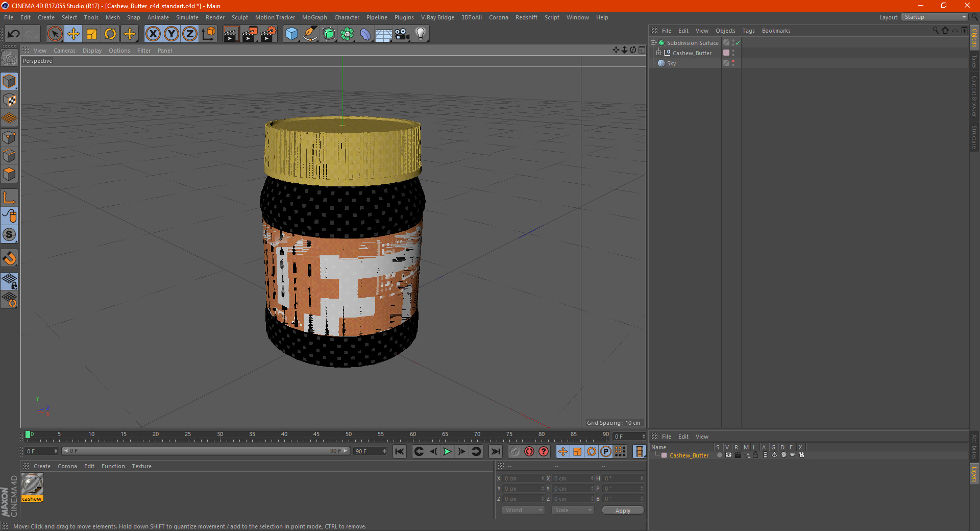This screenshot has width=980, height=531.
Task: Select the Sky object in Objects list
Action: (x=671, y=63)
